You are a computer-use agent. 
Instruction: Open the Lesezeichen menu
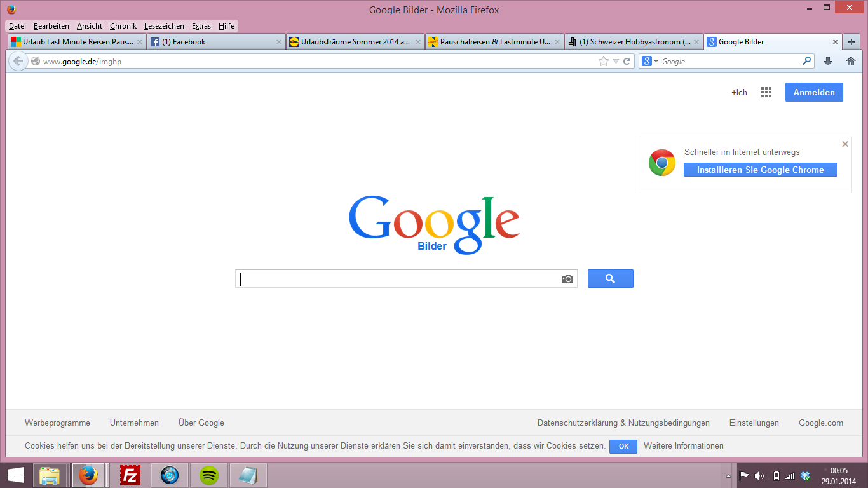[164, 26]
